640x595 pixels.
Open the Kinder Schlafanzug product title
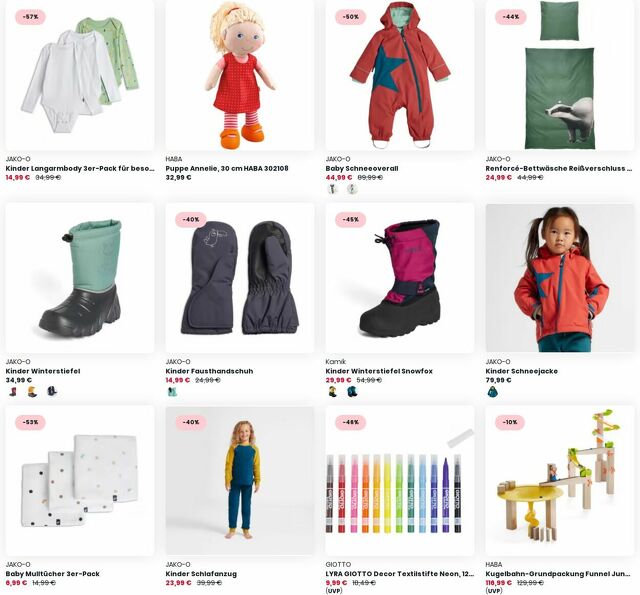[201, 574]
